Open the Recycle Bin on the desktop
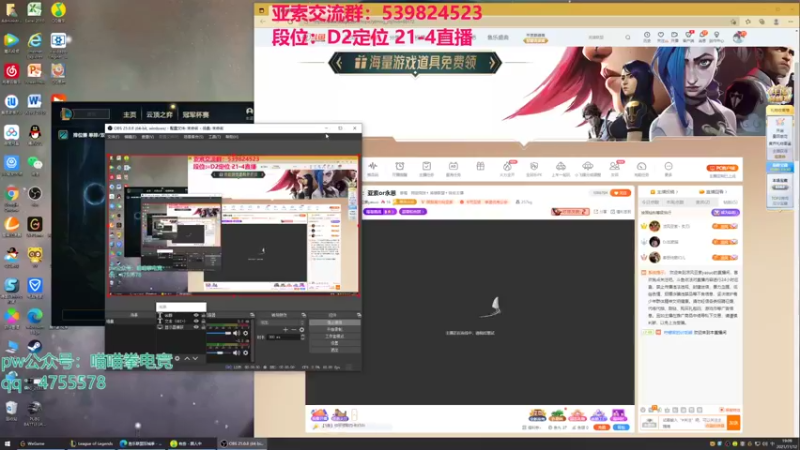The height and width of the screenshot is (450, 800). coord(11,408)
